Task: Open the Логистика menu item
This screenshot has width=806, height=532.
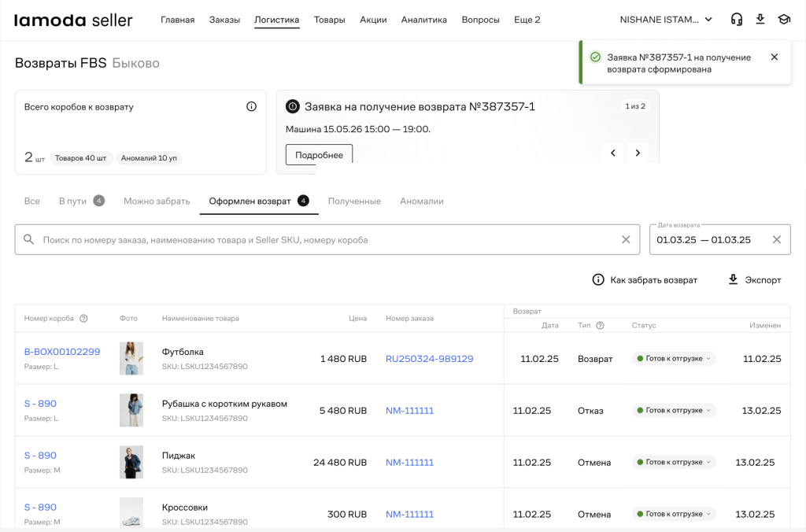Action: [x=276, y=20]
